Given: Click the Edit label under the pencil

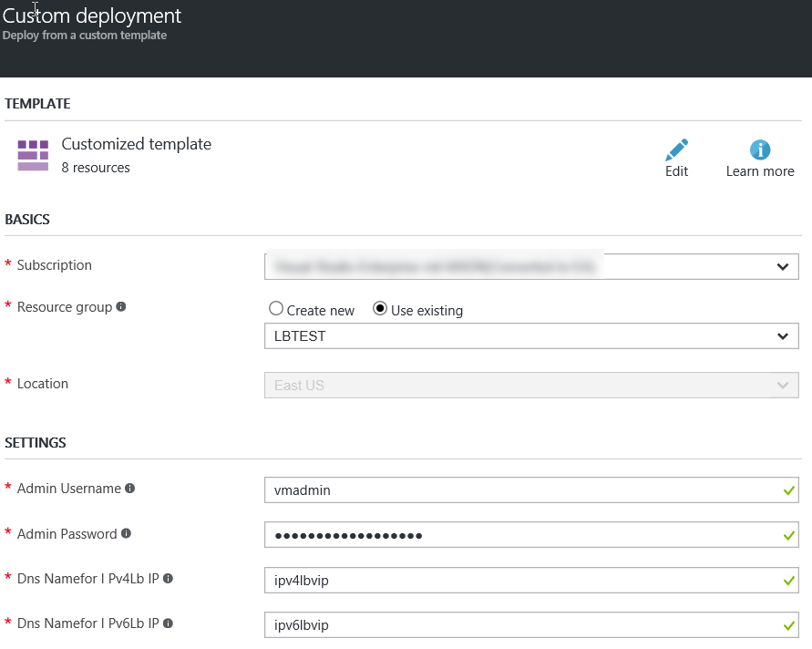Looking at the screenshot, I should pos(676,171).
